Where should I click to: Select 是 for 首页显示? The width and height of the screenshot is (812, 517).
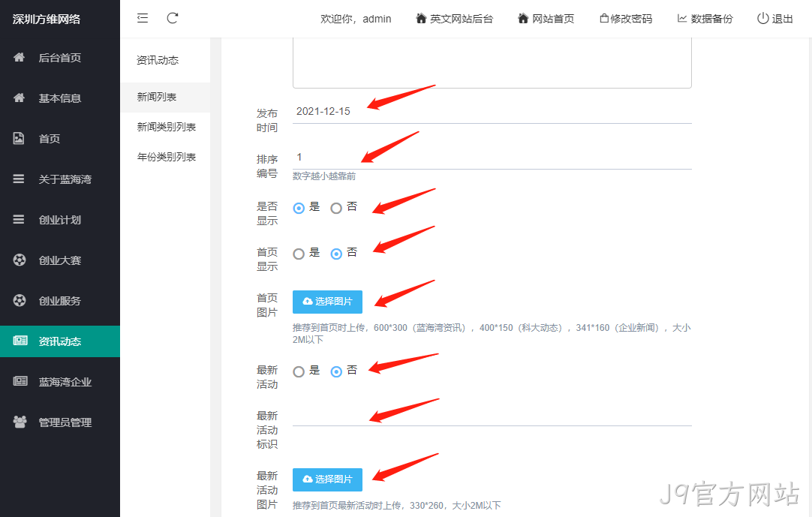point(299,254)
